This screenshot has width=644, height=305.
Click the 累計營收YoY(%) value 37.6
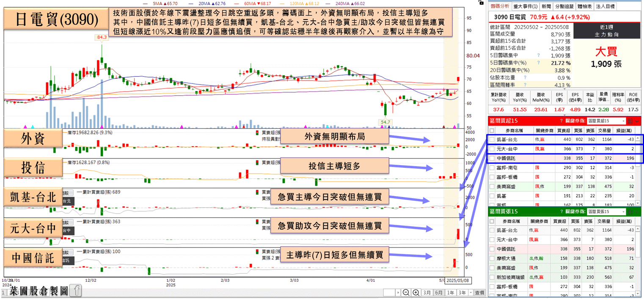point(498,110)
